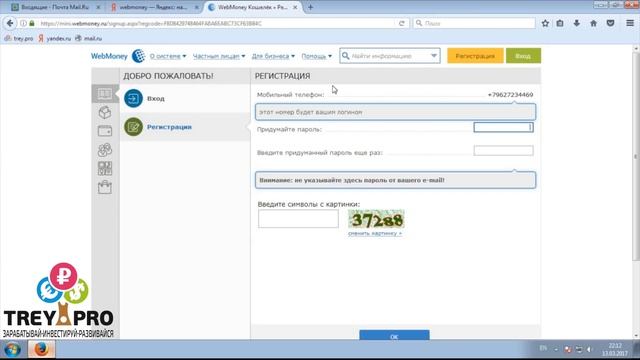Expand the Помощь menu
The height and width of the screenshot is (360, 640).
(316, 56)
